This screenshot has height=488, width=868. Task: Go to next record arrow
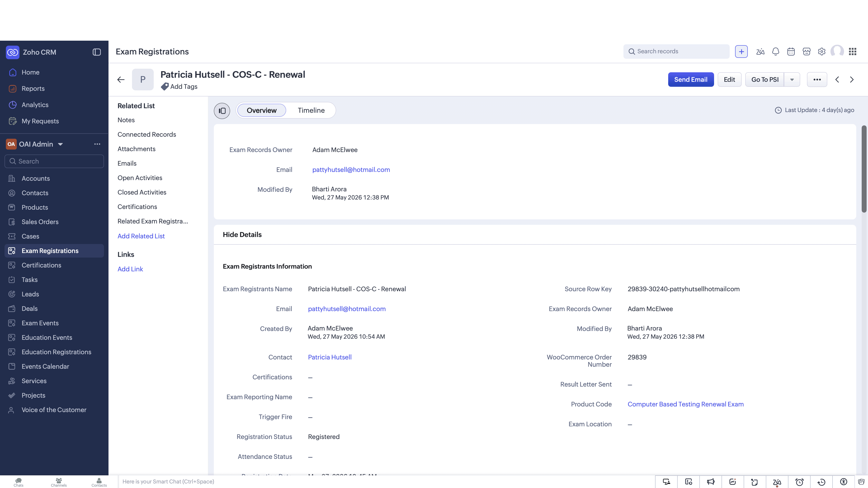tap(852, 80)
